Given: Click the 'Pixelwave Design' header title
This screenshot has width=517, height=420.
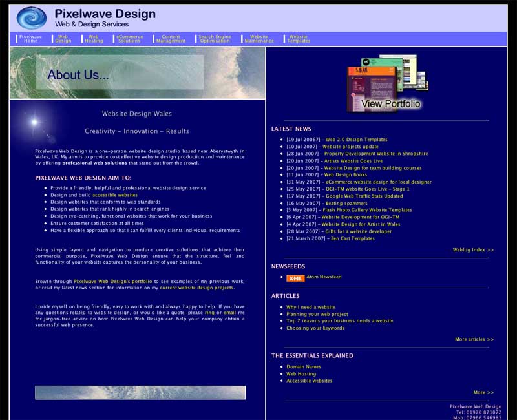Looking at the screenshot, I should pos(105,14).
